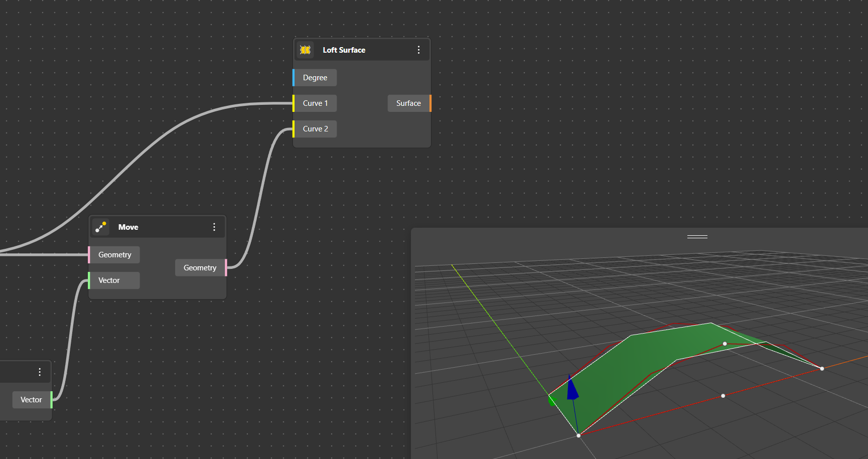Select the Degree input port

[315, 78]
